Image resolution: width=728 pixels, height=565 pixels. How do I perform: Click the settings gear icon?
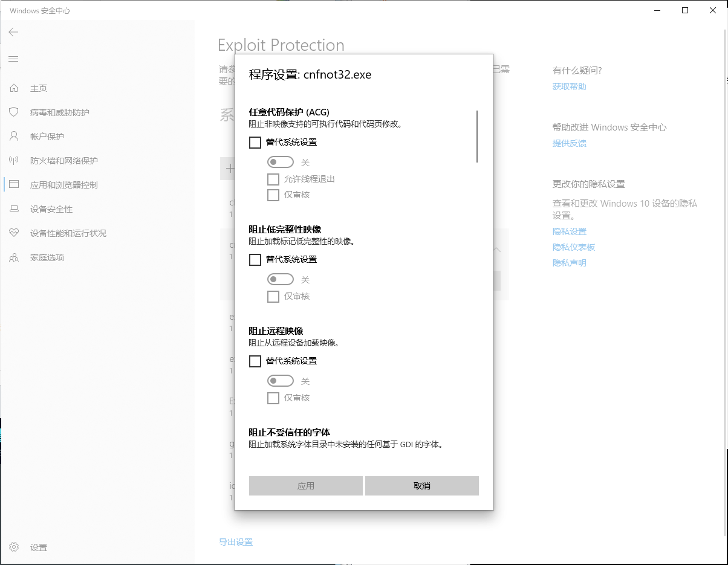click(14, 547)
